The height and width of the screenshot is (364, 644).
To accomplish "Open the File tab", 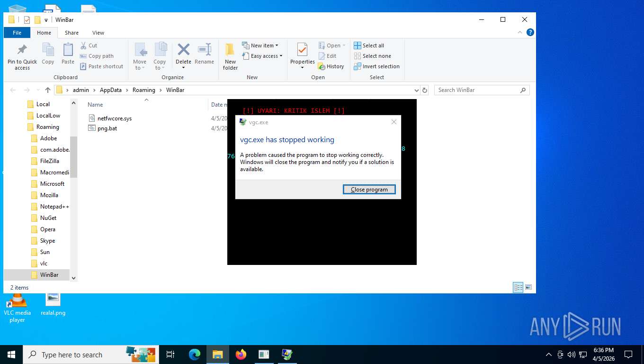I will 17,33.
